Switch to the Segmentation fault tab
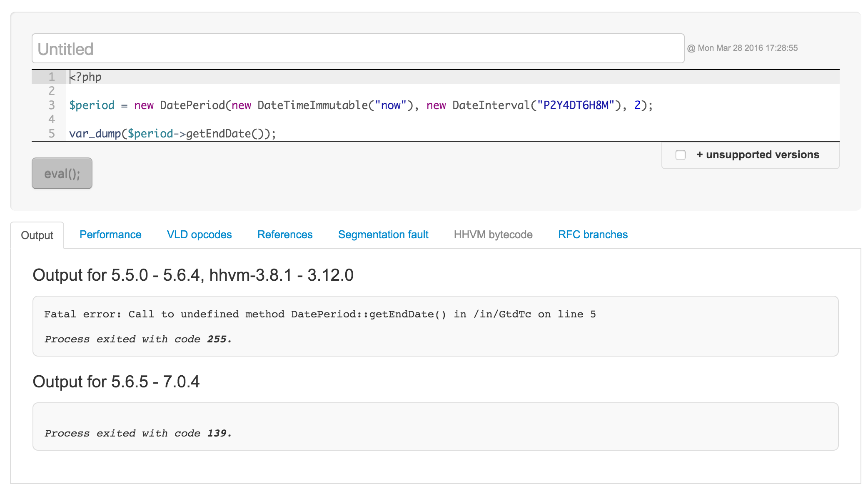The width and height of the screenshot is (868, 489). click(383, 235)
